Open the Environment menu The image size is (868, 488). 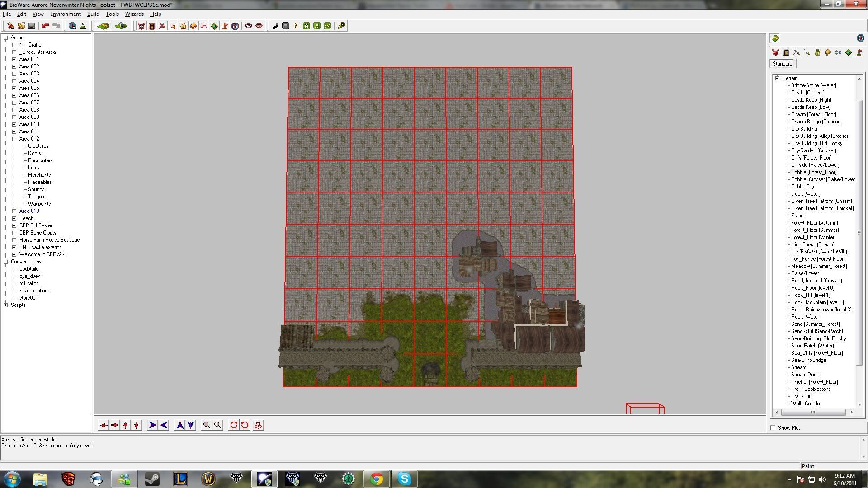[65, 14]
